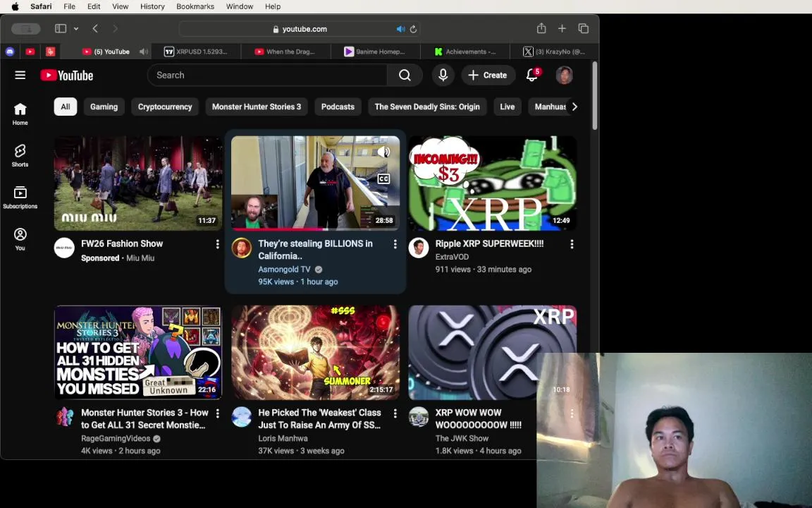Open the YouTube guide hamburger menu
812x508 pixels.
pos(20,75)
